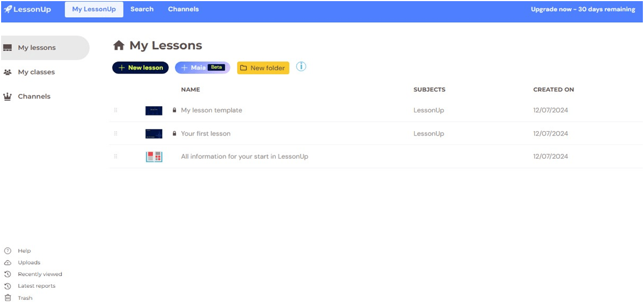Image resolution: width=644 pixels, height=306 pixels.
Task: Click the My classes people icon
Action: click(7, 72)
